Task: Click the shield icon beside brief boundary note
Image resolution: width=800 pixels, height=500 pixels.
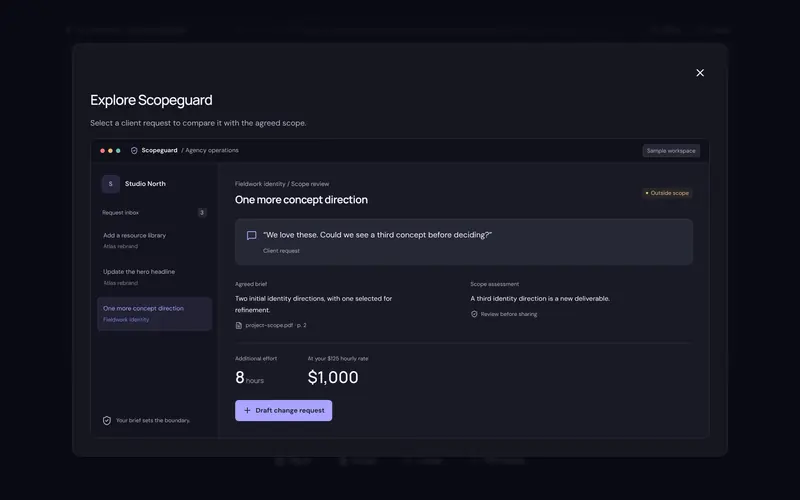Action: pos(107,420)
